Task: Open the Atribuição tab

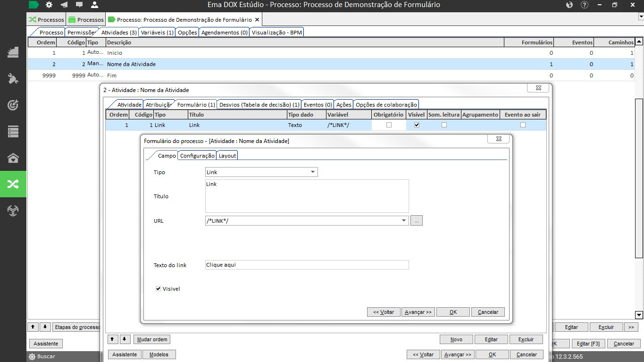Action: pos(158,104)
